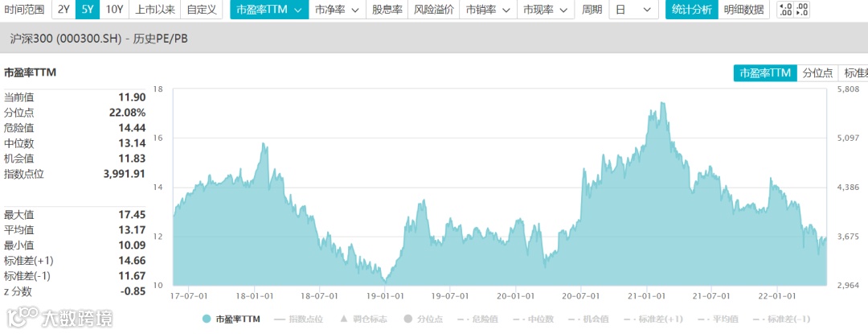
Task: Click the 21-01-01 date axis label
Action: click(x=647, y=296)
